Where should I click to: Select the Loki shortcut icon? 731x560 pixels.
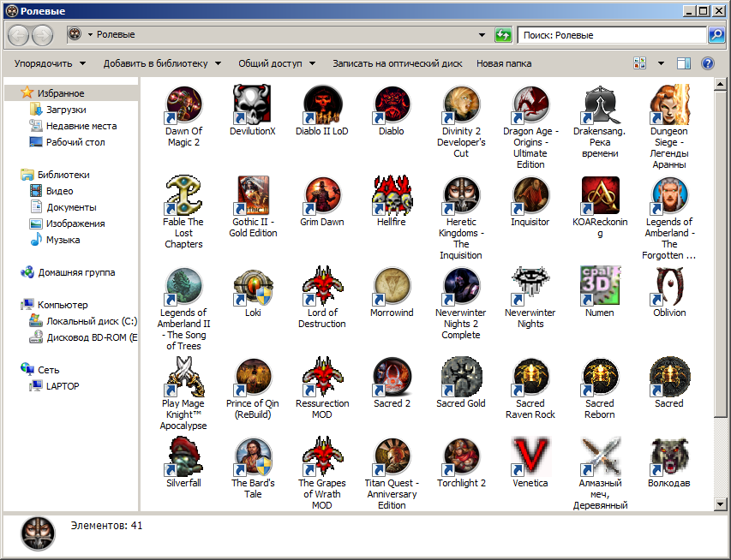(x=252, y=286)
